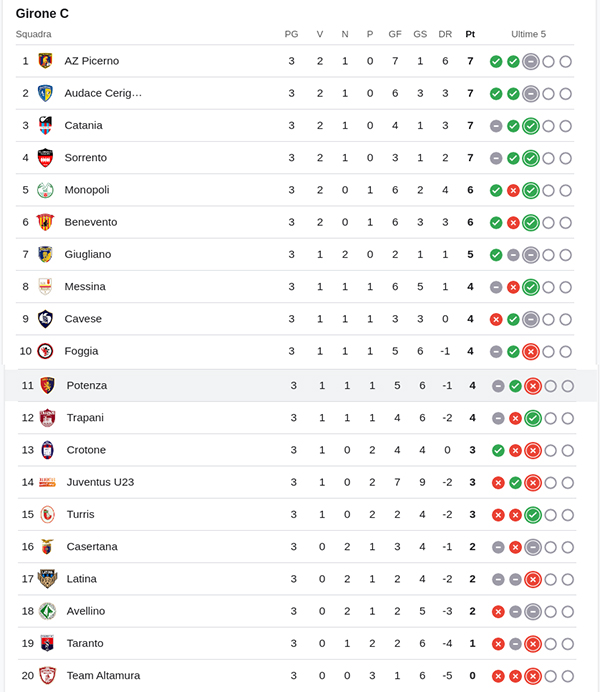Click Potenza's latest loss result indicator
Image resolution: width=600 pixels, height=692 pixels.
coord(533,386)
